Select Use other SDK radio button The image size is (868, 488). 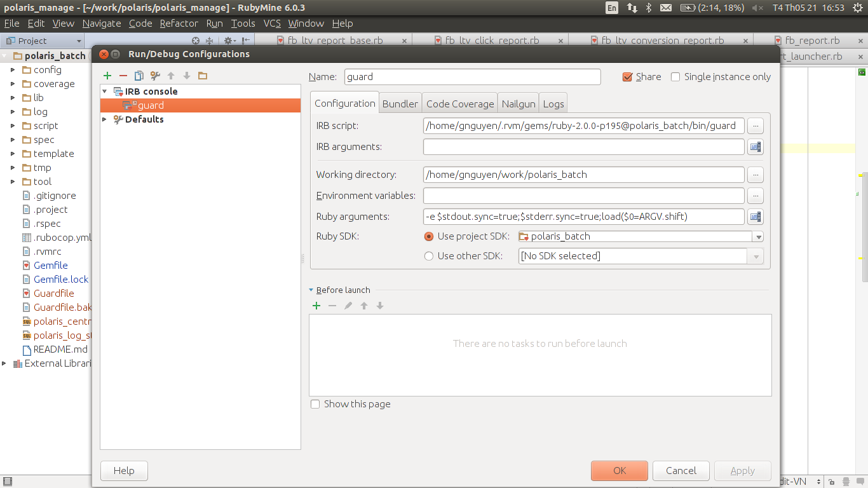(429, 256)
